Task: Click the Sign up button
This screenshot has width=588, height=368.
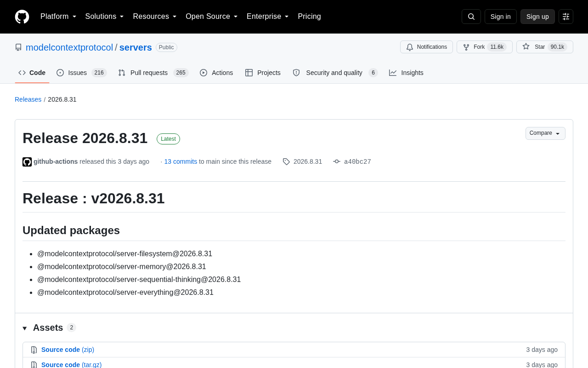Action: tap(537, 17)
